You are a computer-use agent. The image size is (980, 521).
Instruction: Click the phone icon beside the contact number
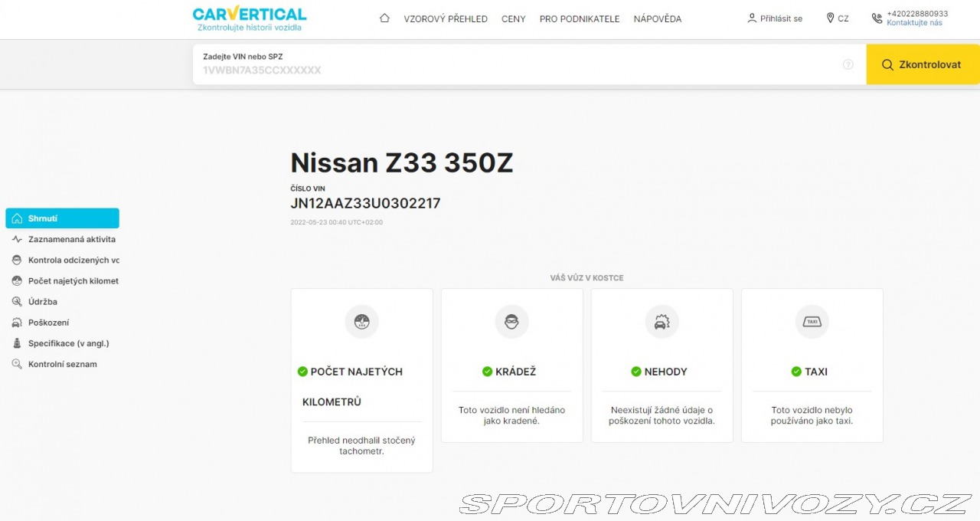pyautogui.click(x=877, y=18)
